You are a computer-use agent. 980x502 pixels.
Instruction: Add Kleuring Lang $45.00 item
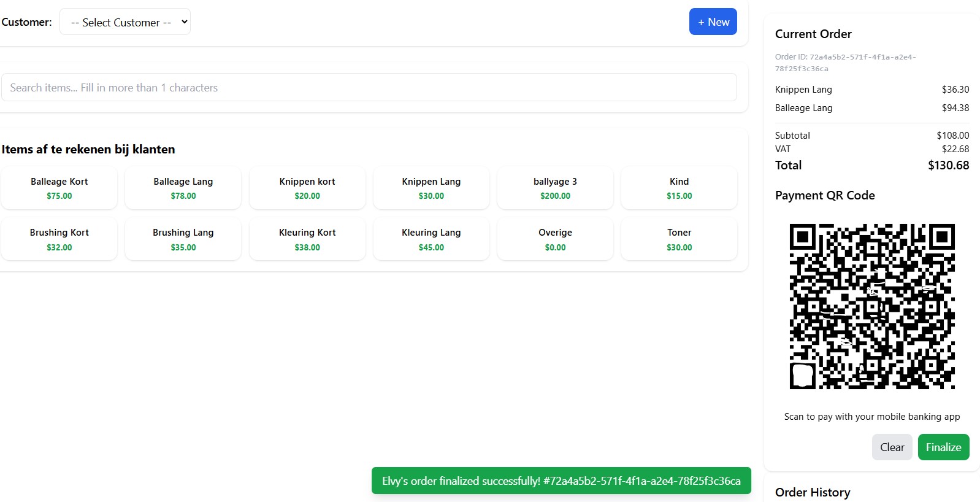click(x=431, y=239)
